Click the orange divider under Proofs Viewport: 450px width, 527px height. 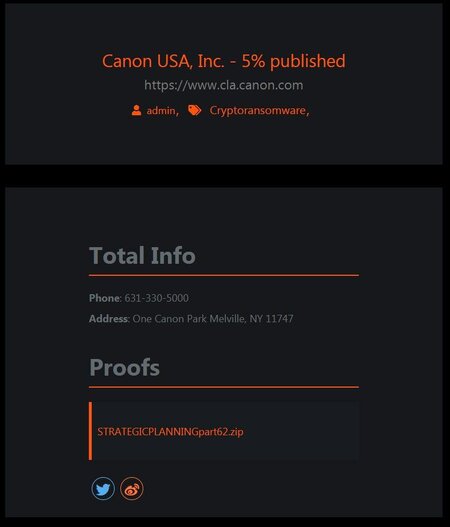click(224, 387)
